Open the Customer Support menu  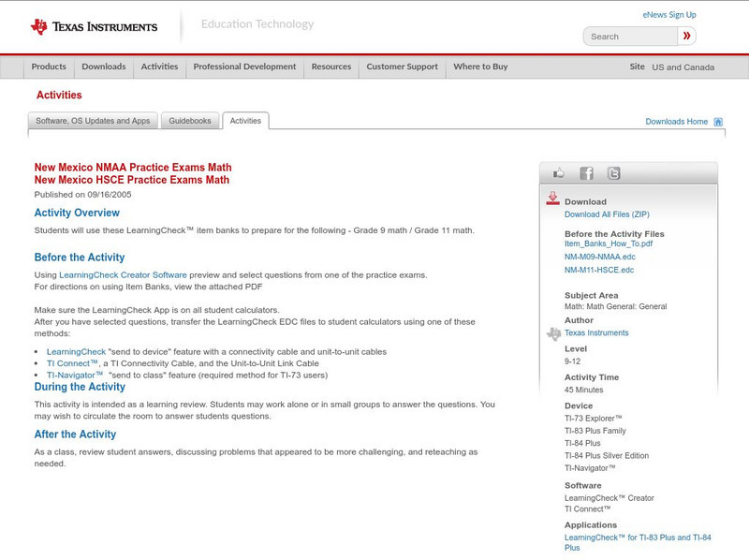[x=402, y=66]
